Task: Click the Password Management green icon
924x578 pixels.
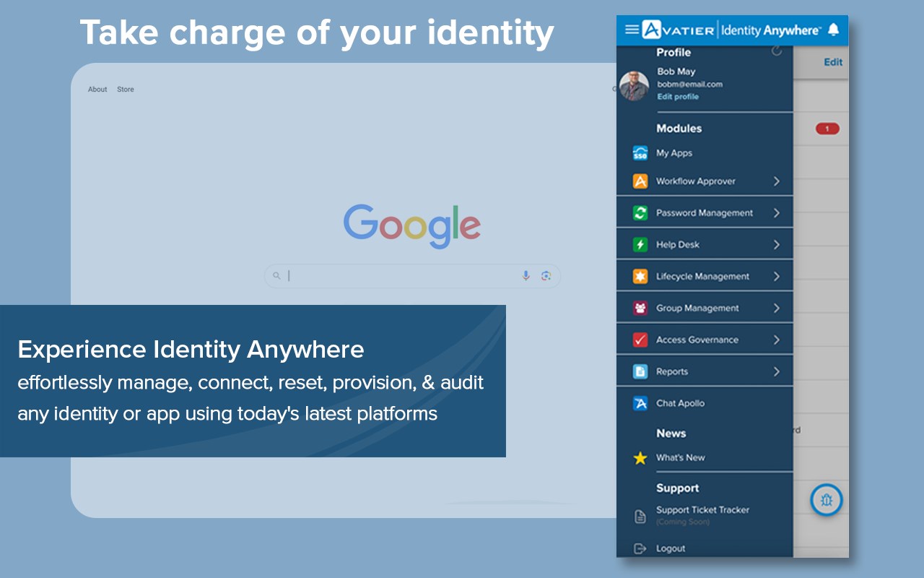Action: tap(640, 213)
